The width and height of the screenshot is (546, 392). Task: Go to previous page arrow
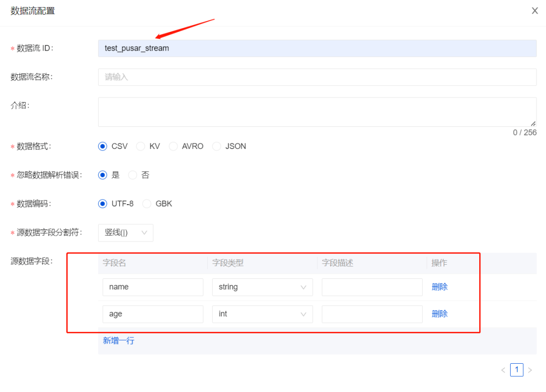503,370
